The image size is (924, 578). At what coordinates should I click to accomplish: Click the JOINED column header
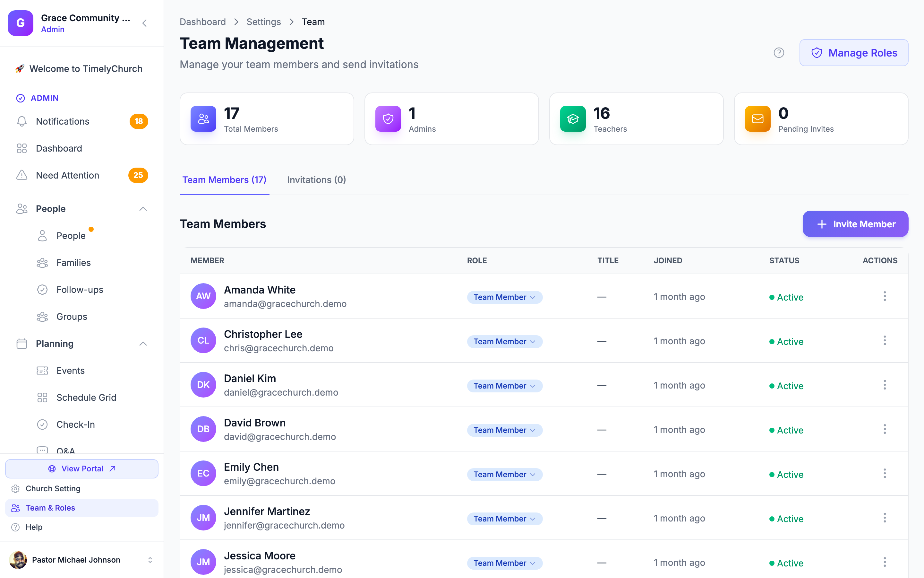(668, 260)
